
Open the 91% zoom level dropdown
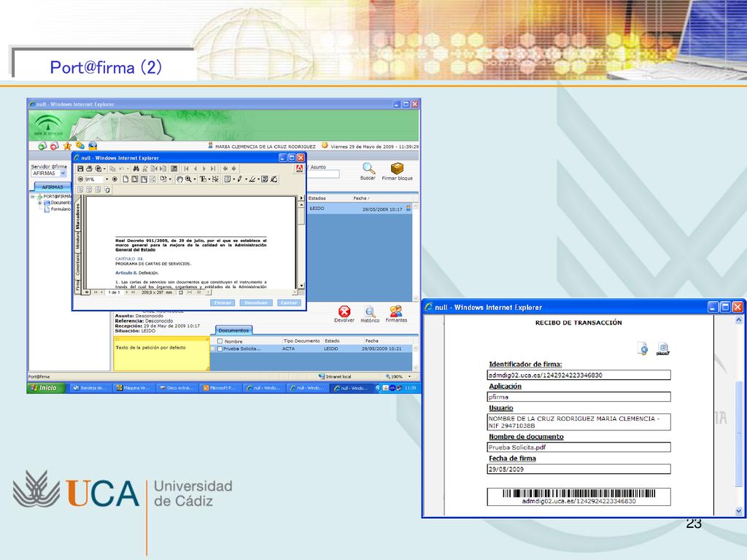(x=107, y=179)
